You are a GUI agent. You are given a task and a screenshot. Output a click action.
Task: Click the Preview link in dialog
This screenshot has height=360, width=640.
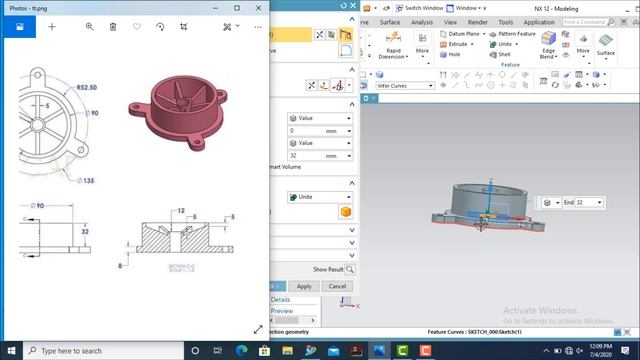tap(282, 311)
